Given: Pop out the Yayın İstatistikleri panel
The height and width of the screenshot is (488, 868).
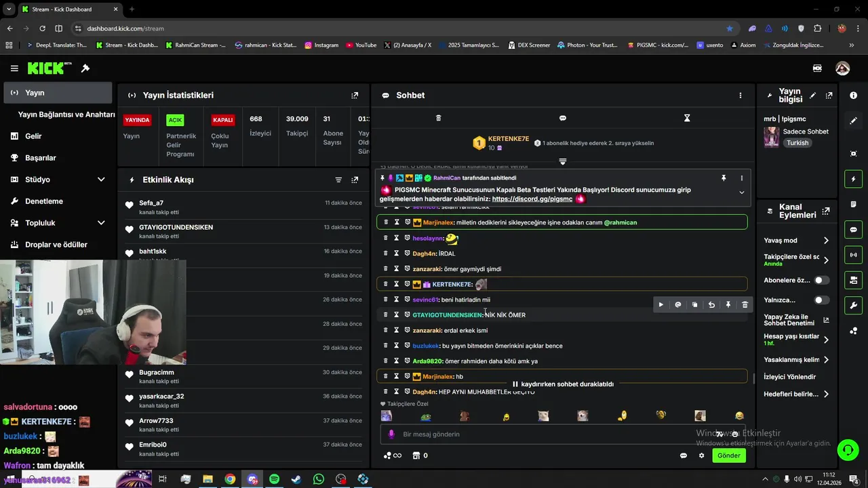Looking at the screenshot, I should tap(355, 96).
